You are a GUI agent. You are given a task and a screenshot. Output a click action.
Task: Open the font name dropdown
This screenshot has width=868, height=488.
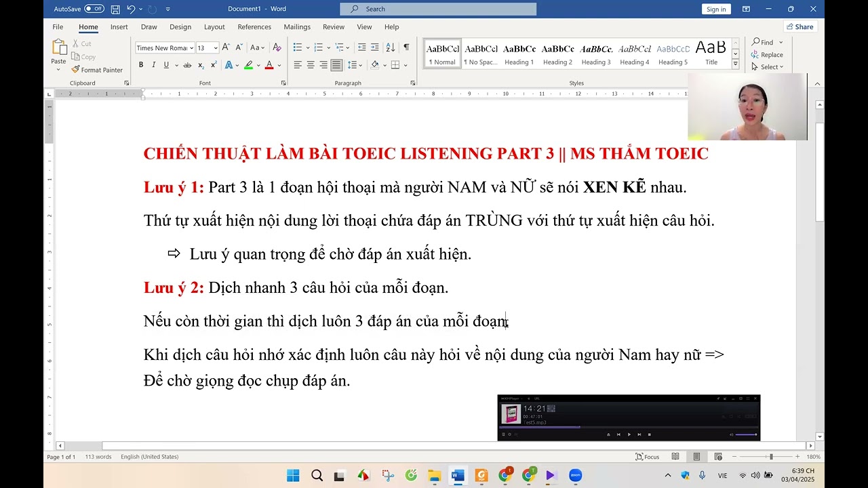(192, 48)
